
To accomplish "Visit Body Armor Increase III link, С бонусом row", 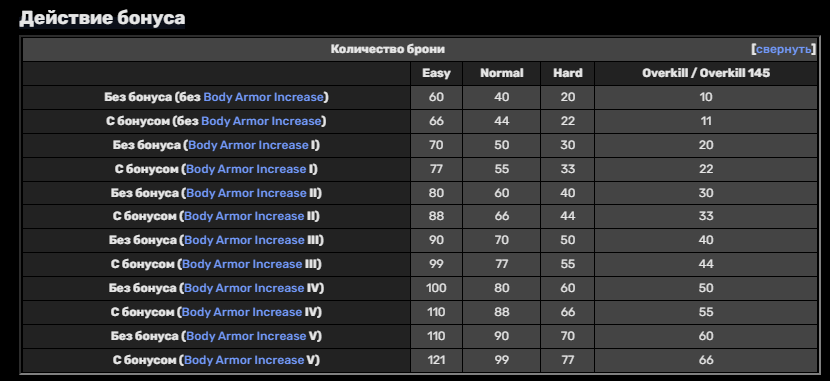I will pos(242,264).
